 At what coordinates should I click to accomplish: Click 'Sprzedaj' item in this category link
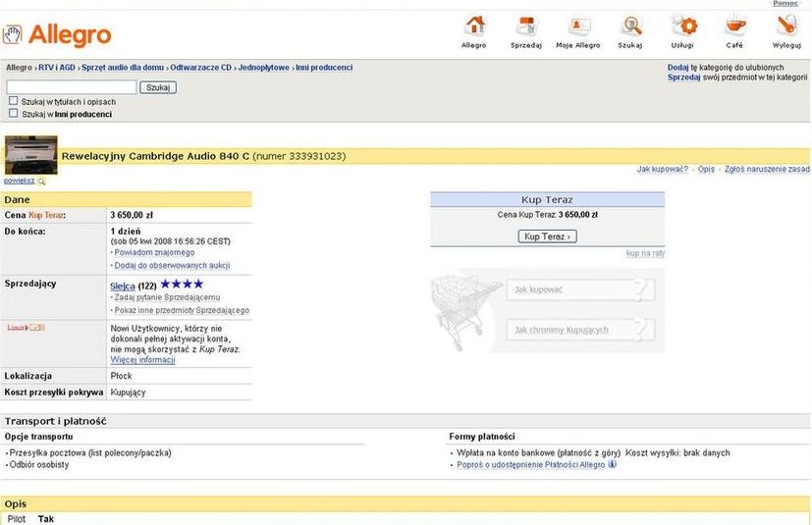(684, 78)
